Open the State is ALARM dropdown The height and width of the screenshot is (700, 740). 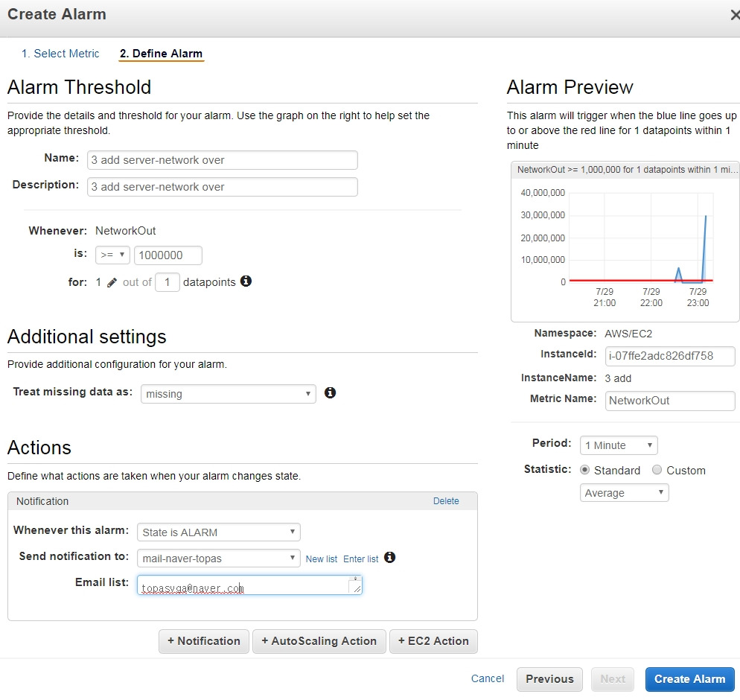219,532
